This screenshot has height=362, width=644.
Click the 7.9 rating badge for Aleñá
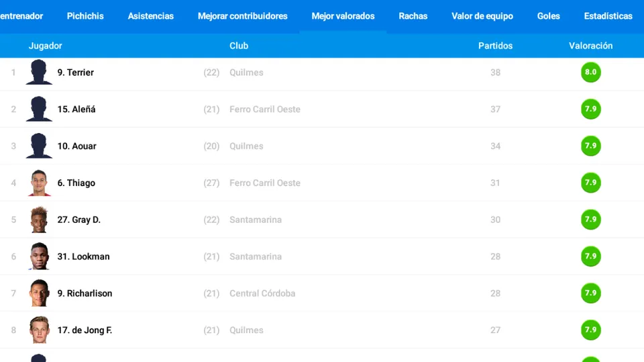tap(590, 109)
